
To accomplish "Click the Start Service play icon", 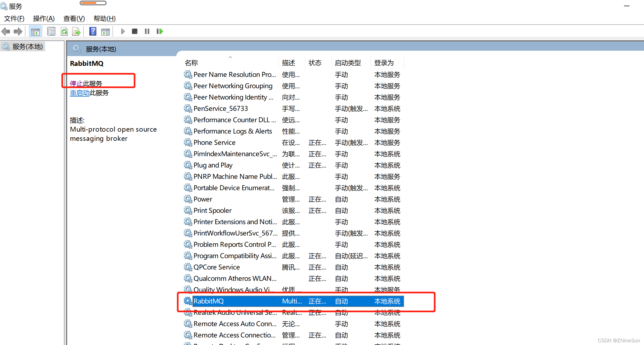I will click(123, 32).
